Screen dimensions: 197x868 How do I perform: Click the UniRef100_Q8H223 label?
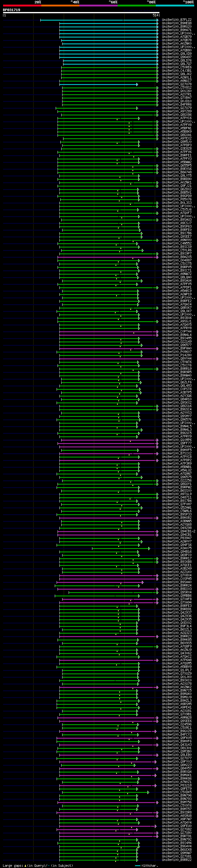pos(176,765)
